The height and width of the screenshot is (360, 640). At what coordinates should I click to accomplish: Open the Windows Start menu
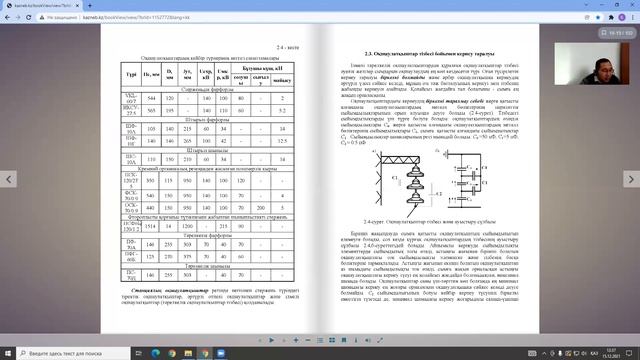(x=8, y=353)
